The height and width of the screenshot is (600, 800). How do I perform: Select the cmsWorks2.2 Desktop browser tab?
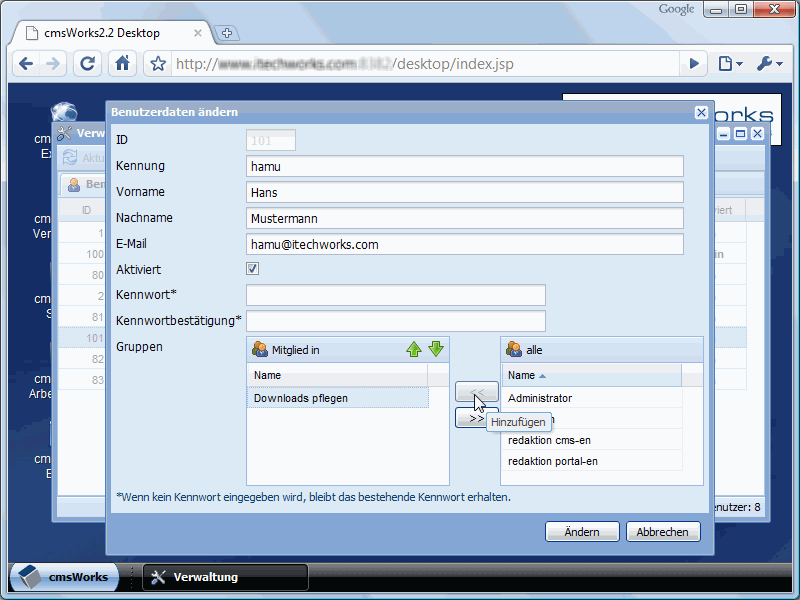tap(111, 33)
